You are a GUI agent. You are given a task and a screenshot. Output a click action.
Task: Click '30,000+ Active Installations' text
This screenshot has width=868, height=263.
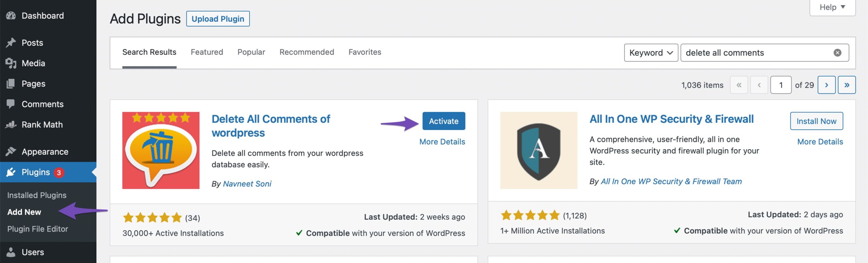(173, 233)
